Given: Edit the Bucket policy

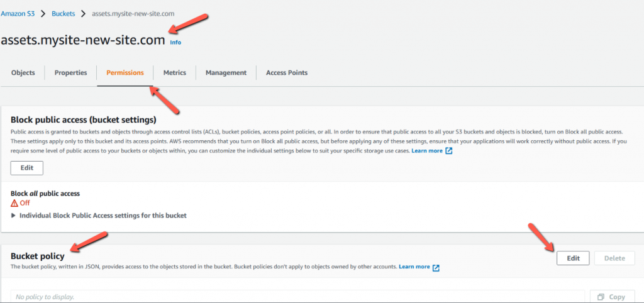Looking at the screenshot, I should 573,258.
